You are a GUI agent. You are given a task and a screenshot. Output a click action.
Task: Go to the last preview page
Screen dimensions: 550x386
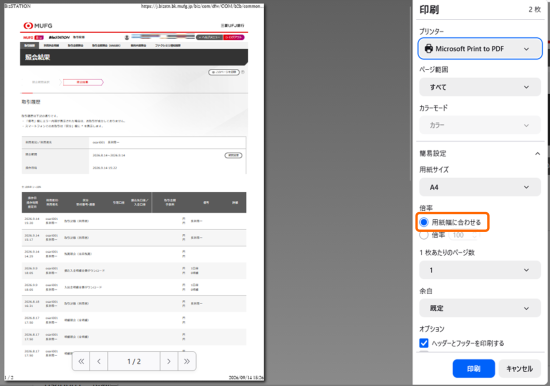(x=187, y=361)
